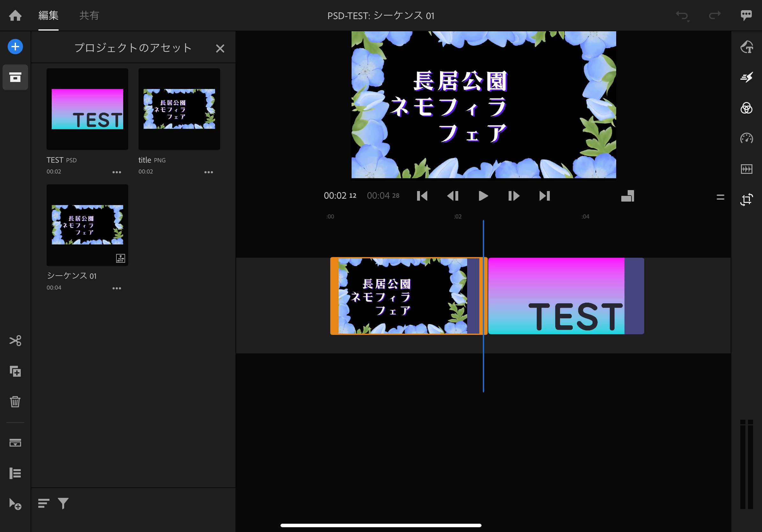762x532 pixels.
Task: Select the scissors split tool
Action: [x=15, y=341]
